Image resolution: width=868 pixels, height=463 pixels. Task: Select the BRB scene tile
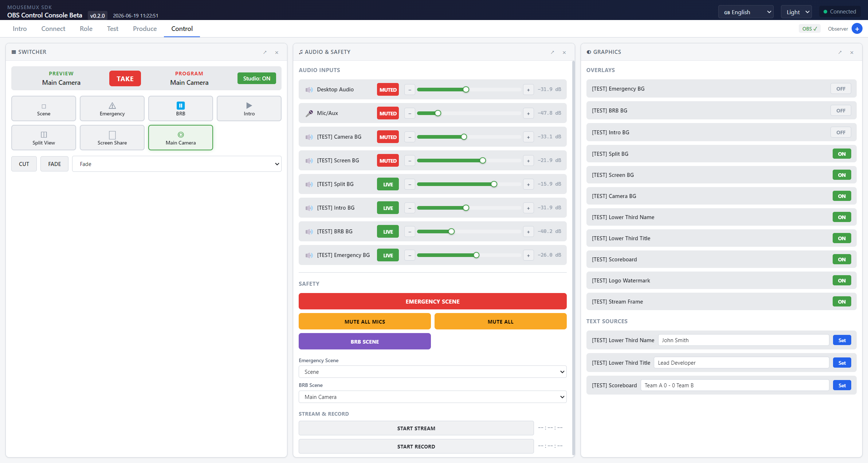coord(181,108)
